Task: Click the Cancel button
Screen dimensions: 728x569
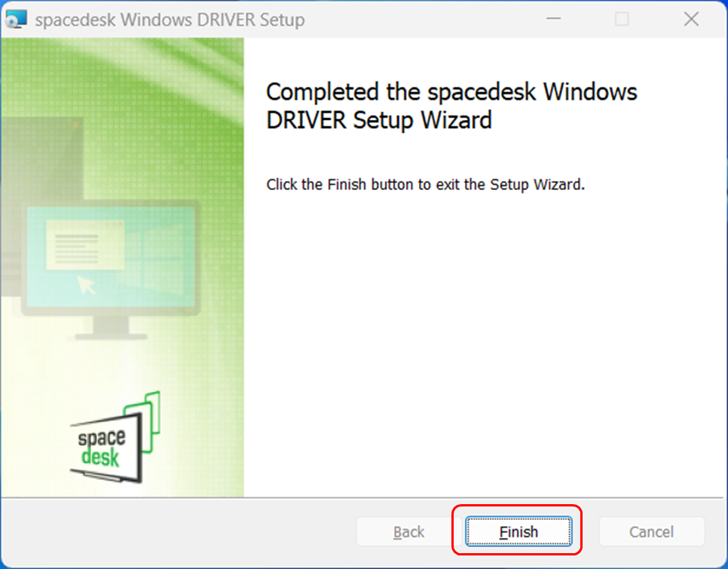Action: pyautogui.click(x=651, y=531)
